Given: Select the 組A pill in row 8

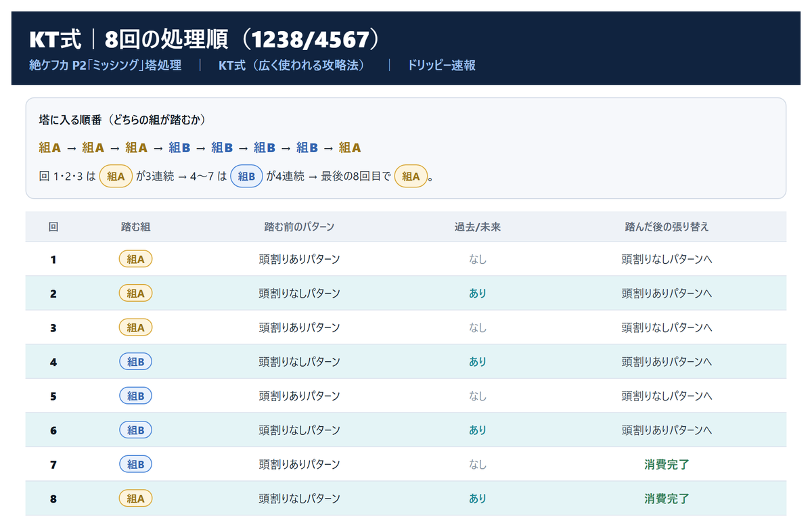Looking at the screenshot, I should [x=135, y=499].
